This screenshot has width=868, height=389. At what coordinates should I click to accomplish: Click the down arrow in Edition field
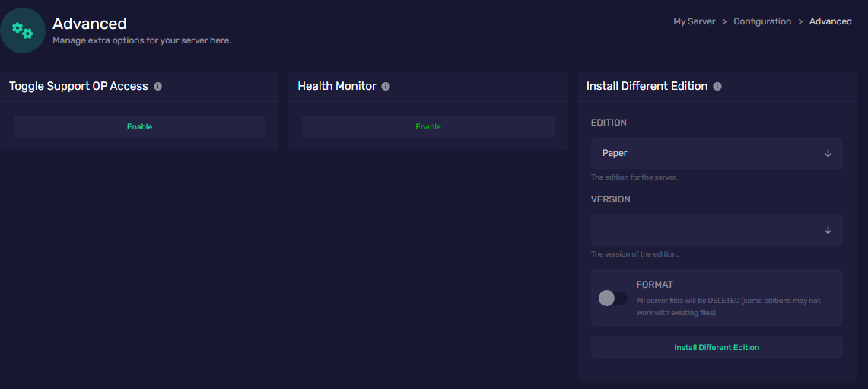point(828,153)
